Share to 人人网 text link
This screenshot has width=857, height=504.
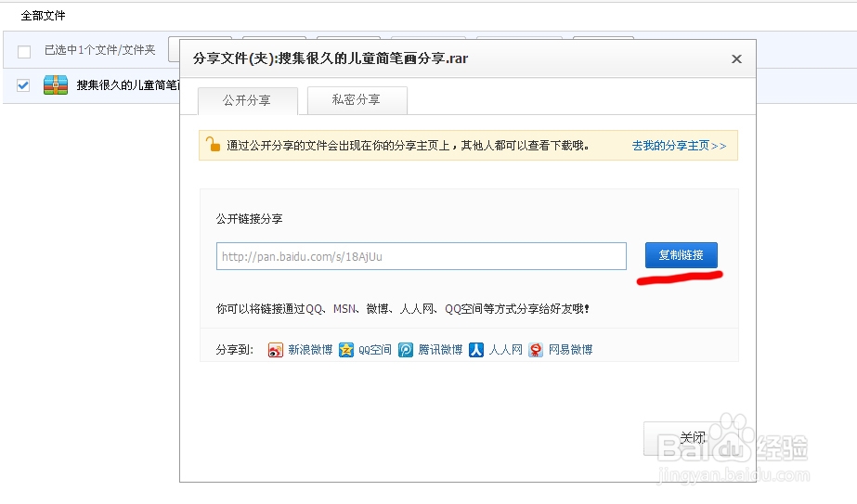pyautogui.click(x=505, y=350)
